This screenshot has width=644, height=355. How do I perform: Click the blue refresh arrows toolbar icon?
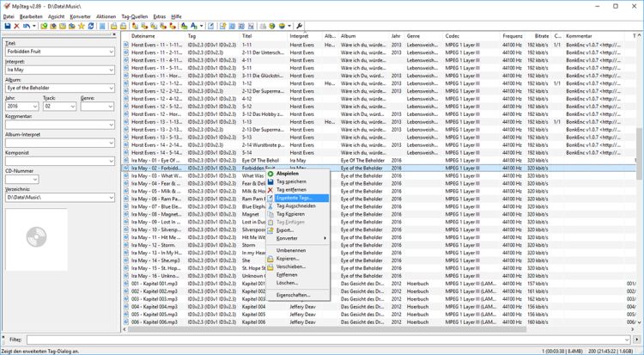pos(91,26)
